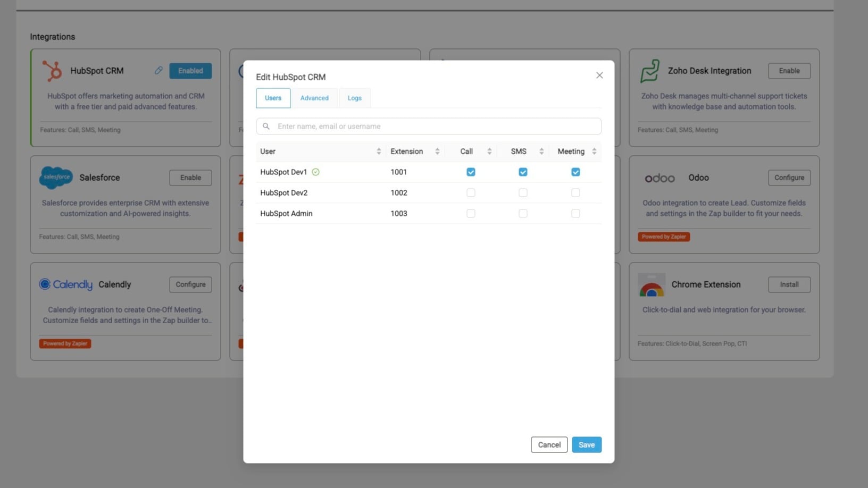Viewport: 868px width, 488px height.
Task: Click the green verified icon beside HubSpot Dev1
Action: [x=315, y=172]
